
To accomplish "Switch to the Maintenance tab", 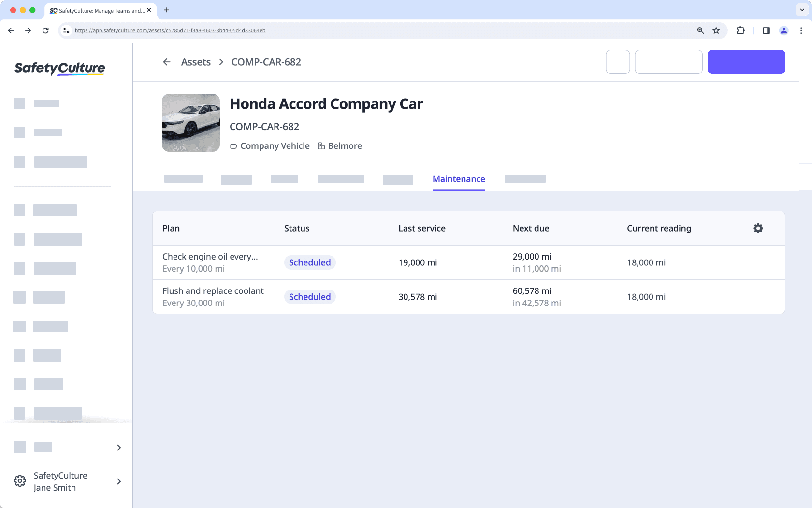I will (x=459, y=179).
